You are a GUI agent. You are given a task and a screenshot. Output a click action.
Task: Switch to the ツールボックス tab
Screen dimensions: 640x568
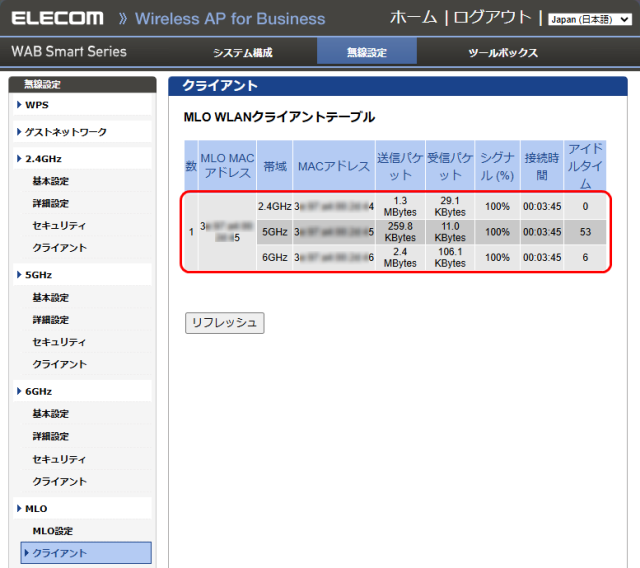503,52
